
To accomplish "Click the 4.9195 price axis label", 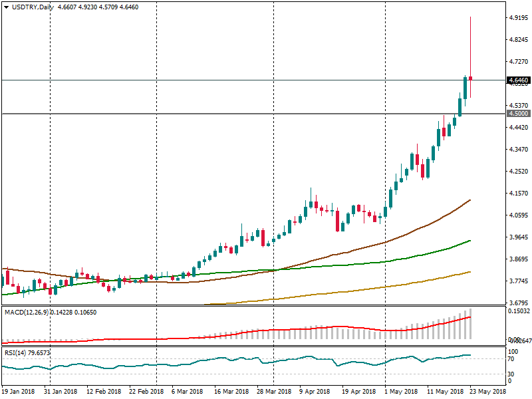I will [518, 19].
